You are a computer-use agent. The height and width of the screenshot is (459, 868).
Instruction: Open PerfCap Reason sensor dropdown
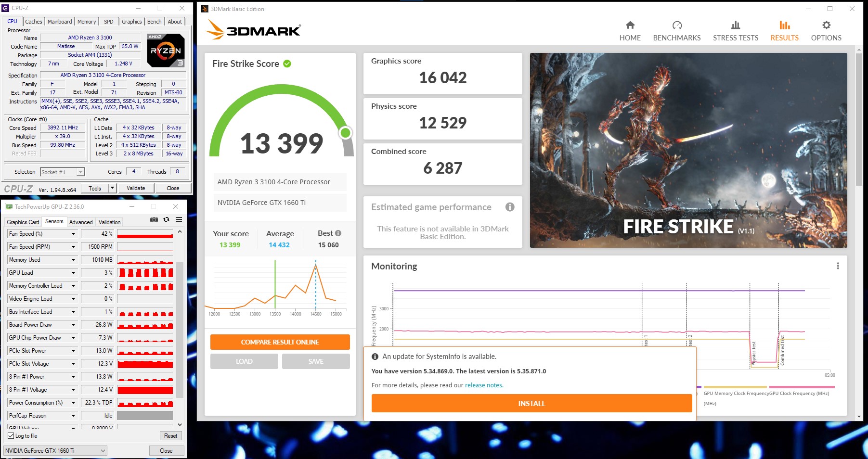tap(73, 416)
